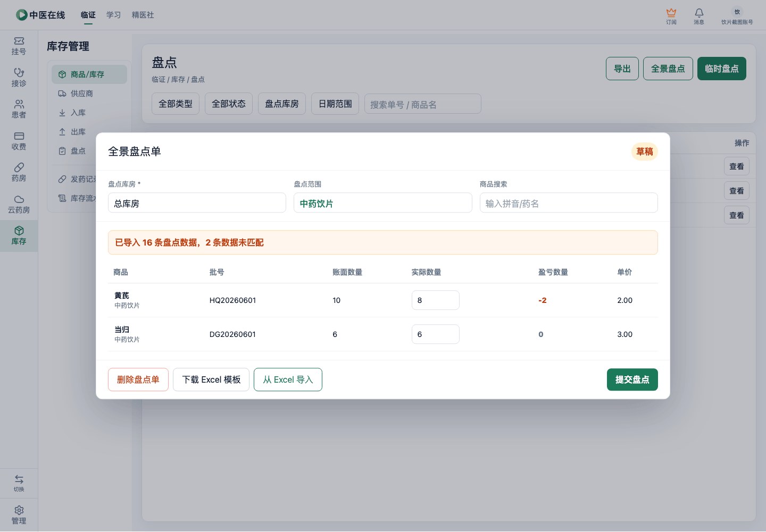The image size is (766, 532).
Task: Open the 患者 patients sidebar icon
Action: (19, 104)
